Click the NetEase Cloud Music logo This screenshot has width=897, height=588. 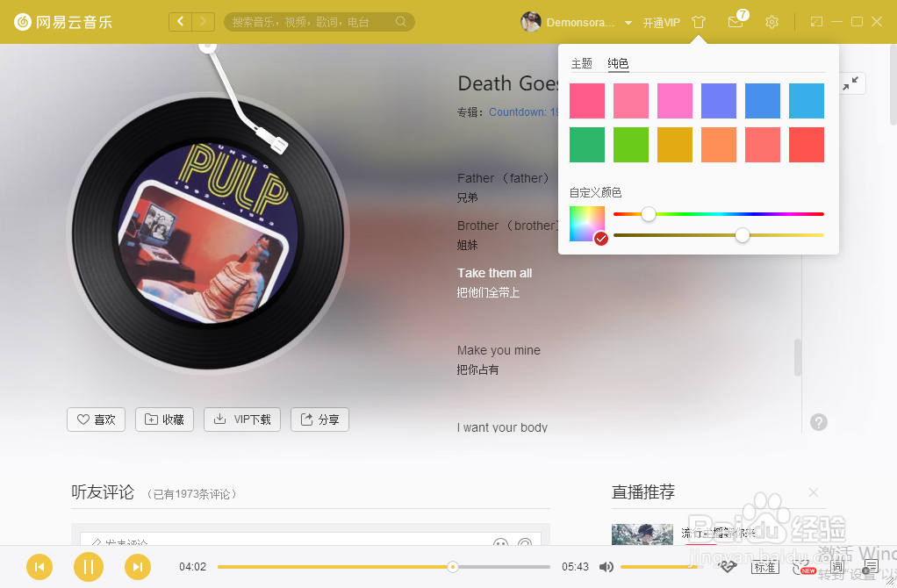pyautogui.click(x=63, y=22)
